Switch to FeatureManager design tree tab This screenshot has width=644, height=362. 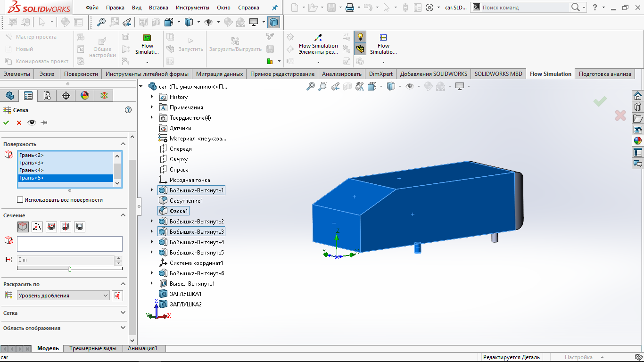(9, 96)
